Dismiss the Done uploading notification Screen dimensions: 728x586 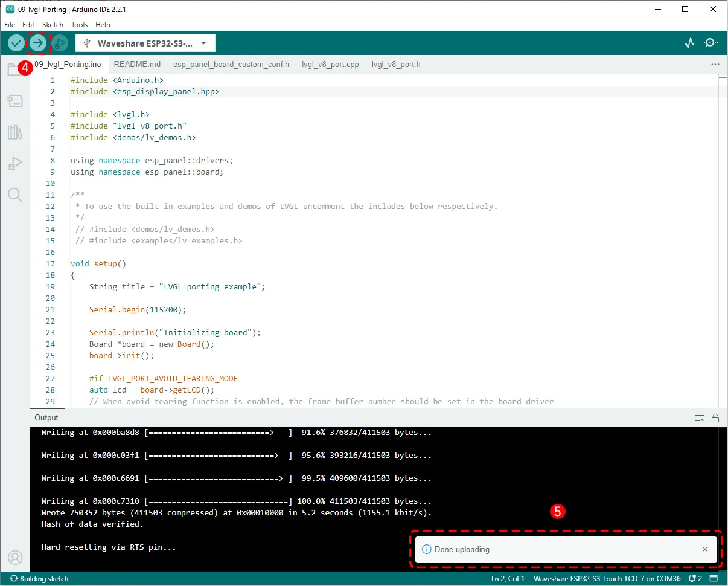pyautogui.click(x=705, y=549)
